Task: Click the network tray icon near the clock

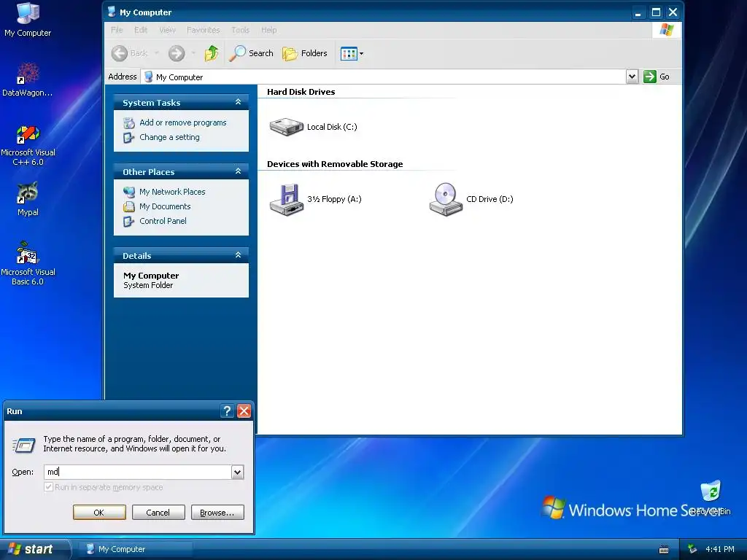Action: (x=692, y=549)
